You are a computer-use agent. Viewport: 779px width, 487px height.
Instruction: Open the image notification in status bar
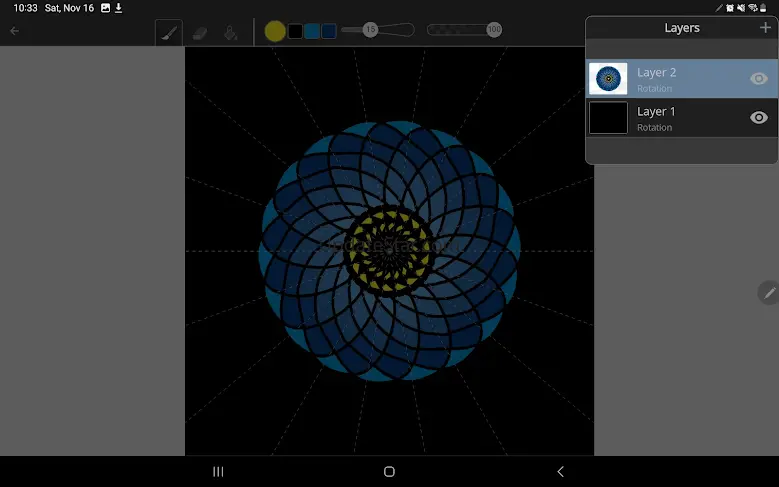coord(105,8)
